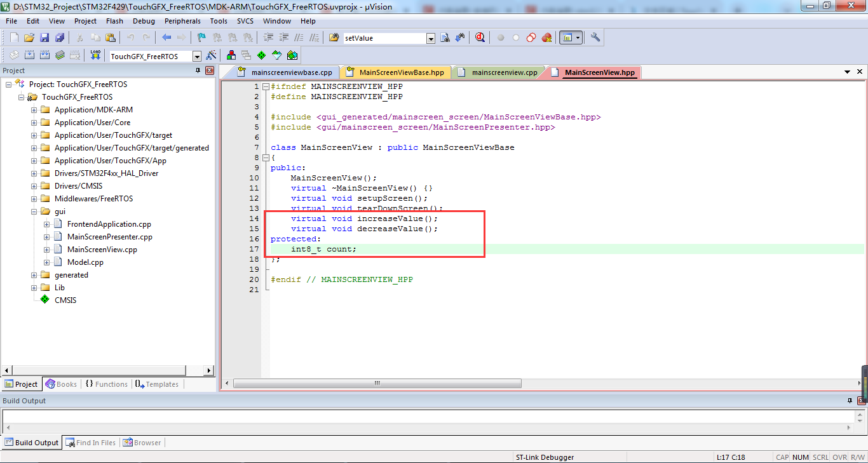Collapse the class fold marker on line 8
Viewport: 868px width, 463px height.
(266, 158)
